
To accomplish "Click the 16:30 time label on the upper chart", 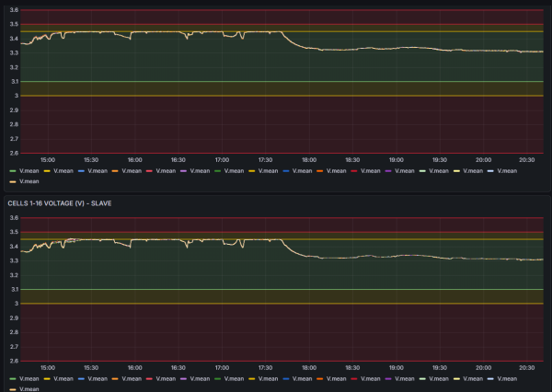I will [x=178, y=160].
